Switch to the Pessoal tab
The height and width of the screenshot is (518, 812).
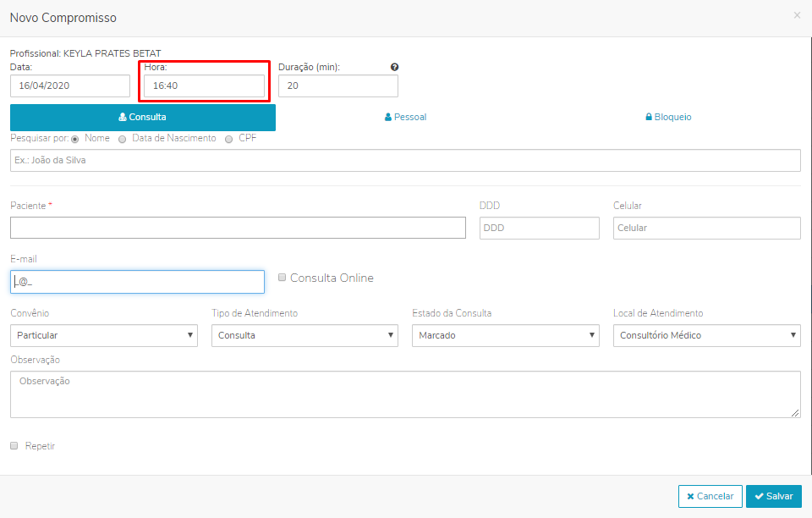point(405,117)
